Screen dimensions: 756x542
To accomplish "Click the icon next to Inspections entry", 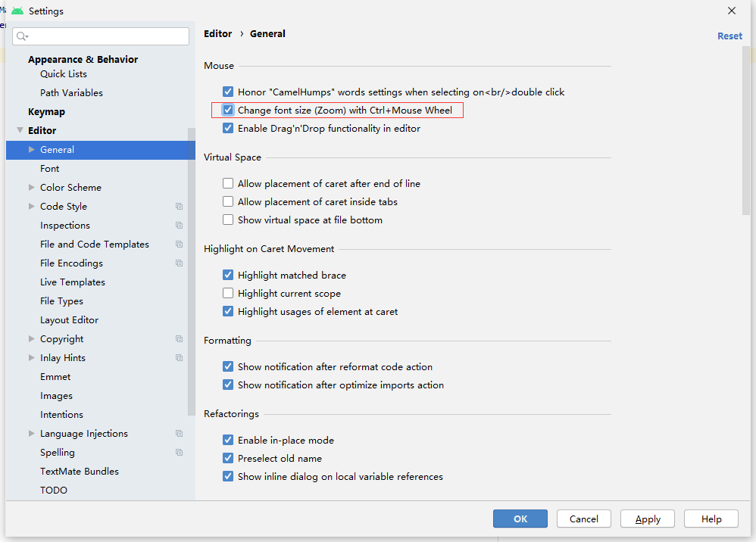I will click(x=179, y=225).
